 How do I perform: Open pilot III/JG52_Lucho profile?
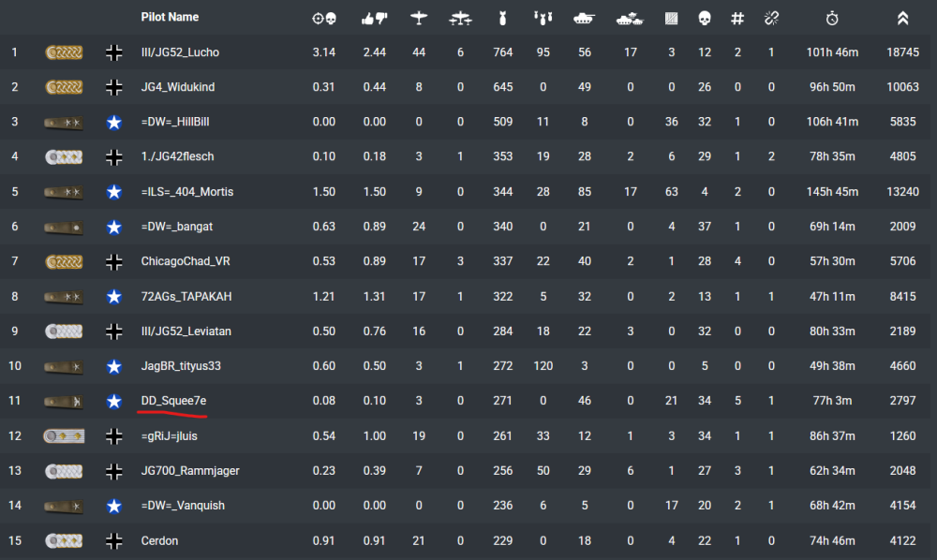[x=180, y=52]
